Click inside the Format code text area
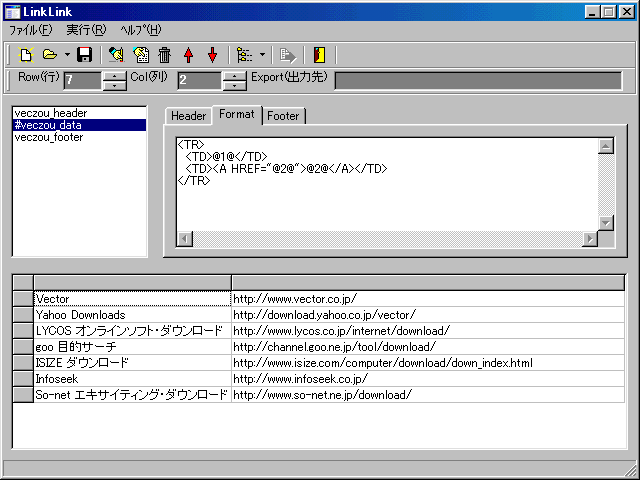Screen dimensions: 640x480 tap(387, 184)
